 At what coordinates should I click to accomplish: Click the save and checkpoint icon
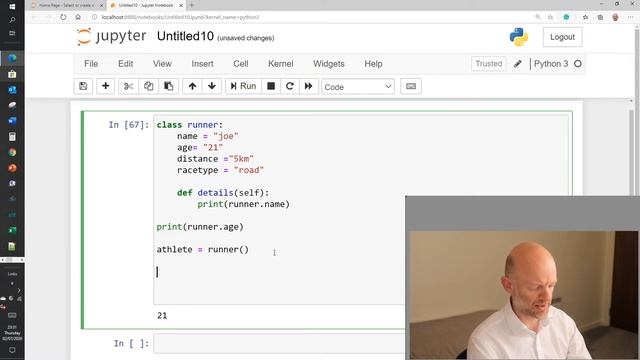click(x=83, y=86)
